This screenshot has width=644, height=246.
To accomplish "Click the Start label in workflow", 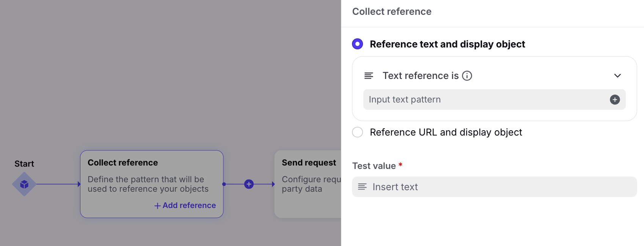I will [x=24, y=164].
